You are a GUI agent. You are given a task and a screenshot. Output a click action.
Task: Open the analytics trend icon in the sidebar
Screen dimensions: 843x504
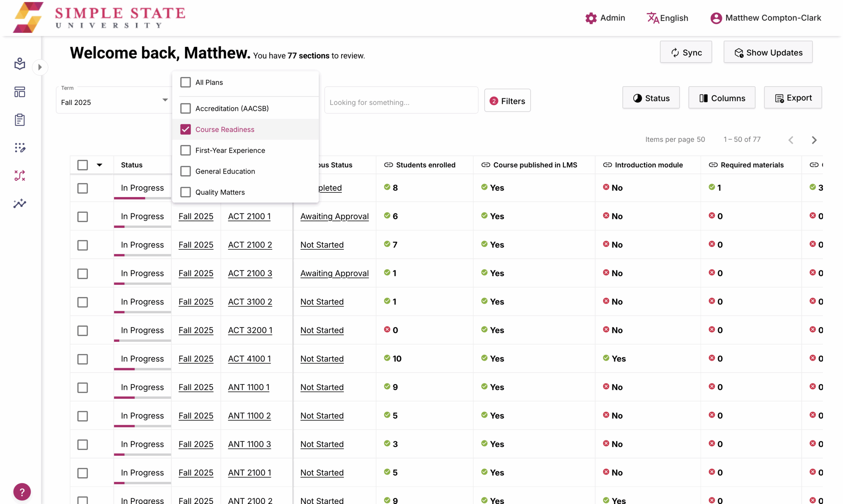pos(19,203)
